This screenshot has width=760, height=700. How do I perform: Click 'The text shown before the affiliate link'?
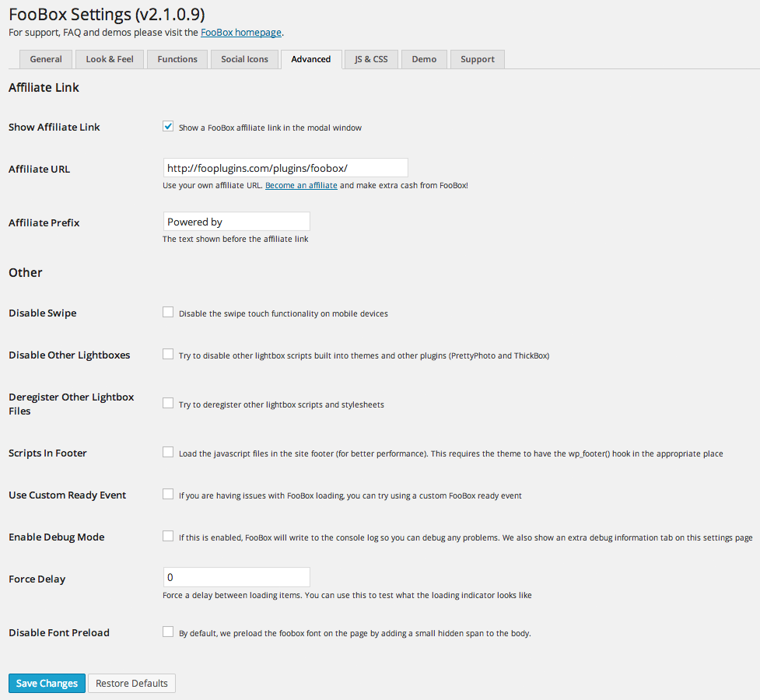pos(236,239)
